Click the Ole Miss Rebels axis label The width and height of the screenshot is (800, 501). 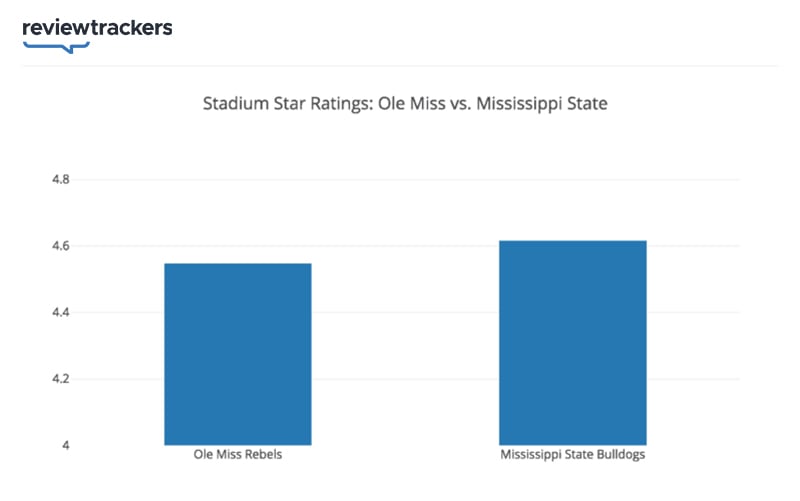coord(238,455)
